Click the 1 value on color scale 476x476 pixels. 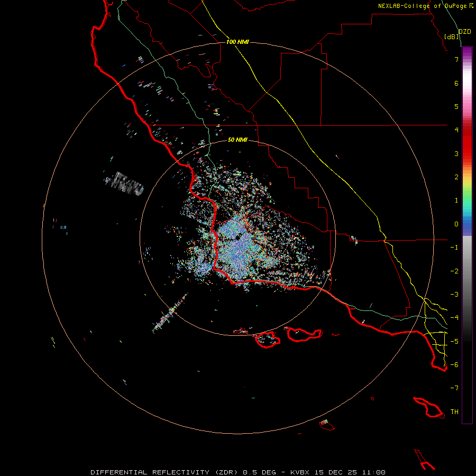(x=456, y=200)
